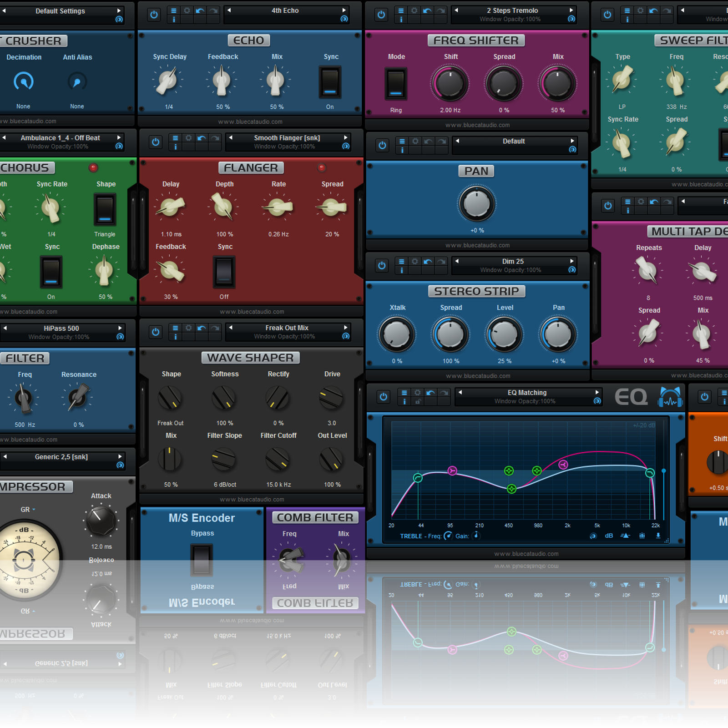Toggle the Sync switch in Flanger

[x=224, y=272]
